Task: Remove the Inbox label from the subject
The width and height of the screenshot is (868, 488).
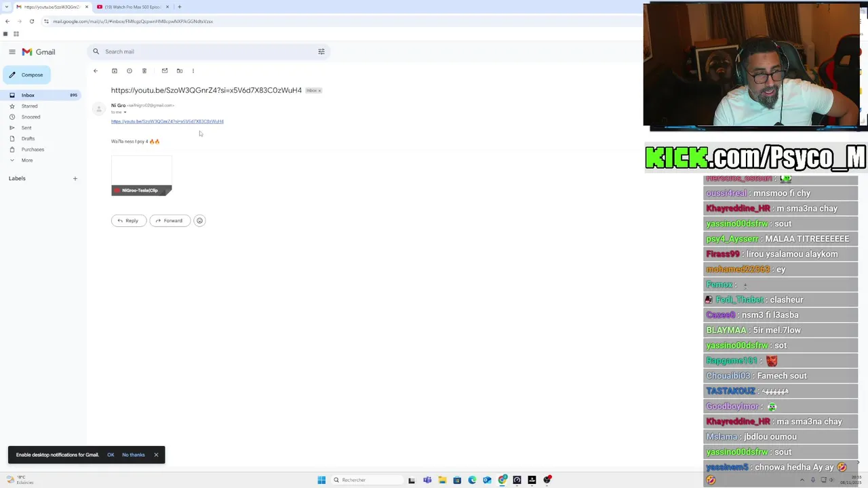Action: 319,90
